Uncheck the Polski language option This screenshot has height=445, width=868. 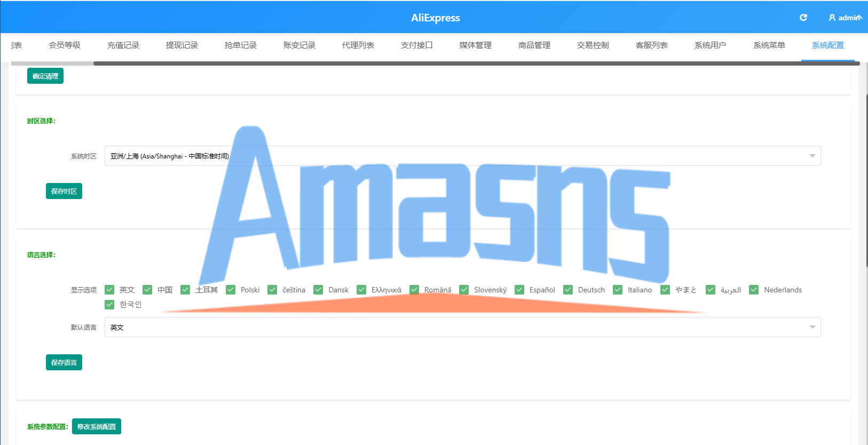pos(231,290)
